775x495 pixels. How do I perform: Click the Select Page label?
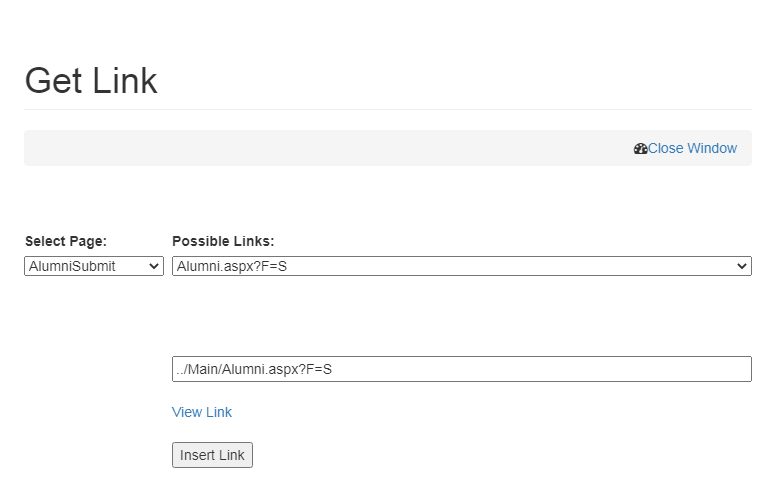[x=66, y=241]
